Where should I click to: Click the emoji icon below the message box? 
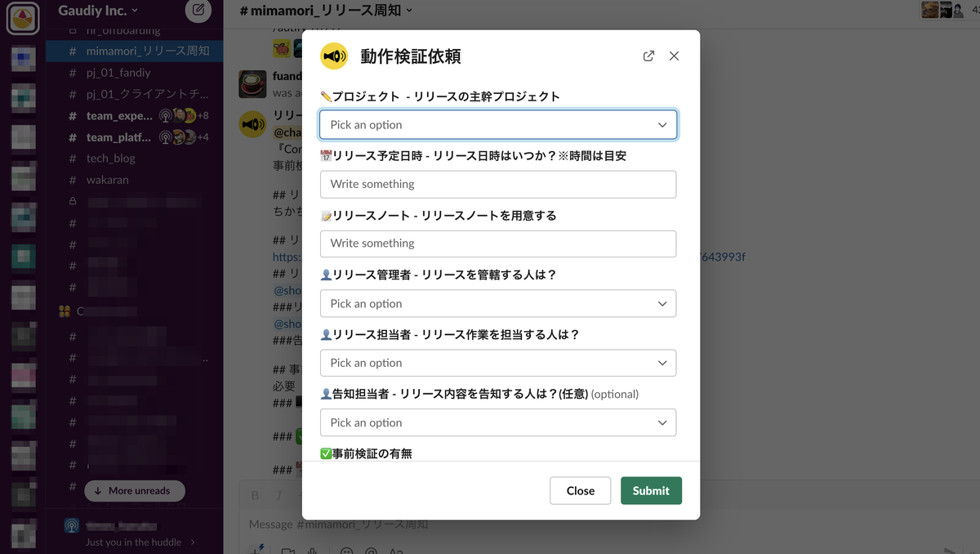click(x=346, y=552)
